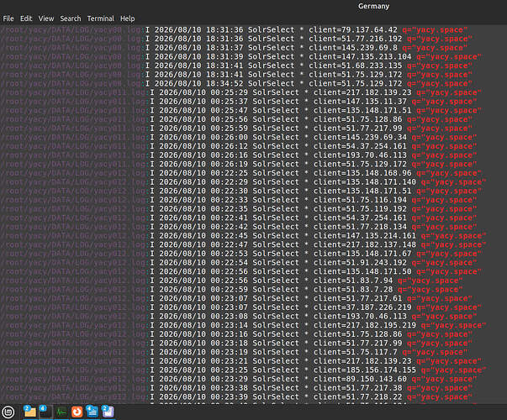Open the Edit menu
Image resolution: width=507 pixels, height=420 pixels.
tap(26, 18)
